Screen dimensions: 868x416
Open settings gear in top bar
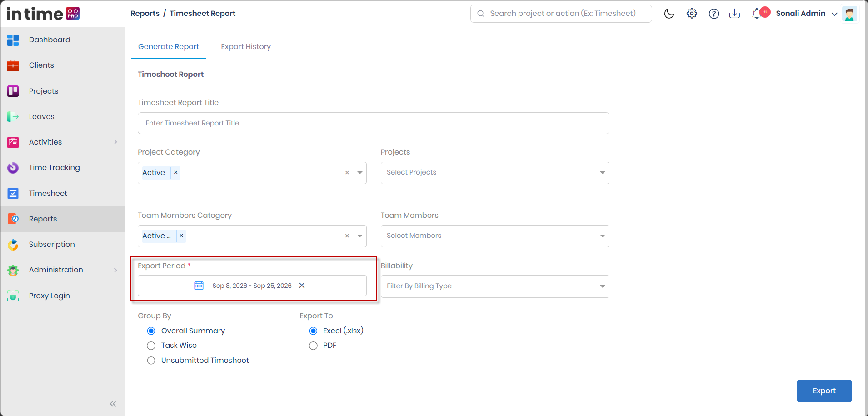coord(692,14)
